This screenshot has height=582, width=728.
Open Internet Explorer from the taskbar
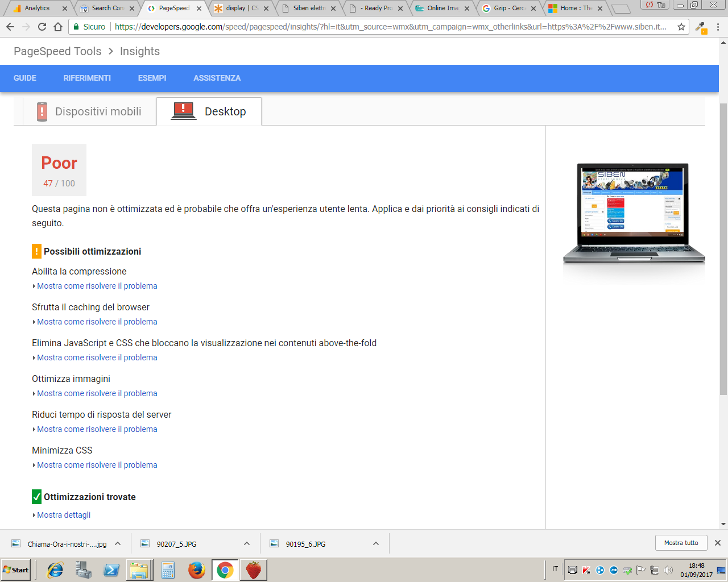(x=55, y=570)
